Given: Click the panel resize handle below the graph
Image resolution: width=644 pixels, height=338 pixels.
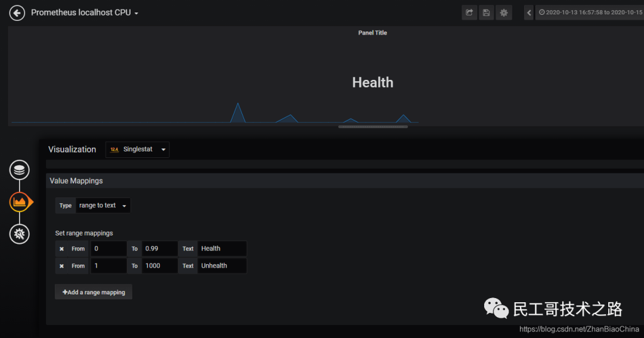Looking at the screenshot, I should click(x=373, y=127).
